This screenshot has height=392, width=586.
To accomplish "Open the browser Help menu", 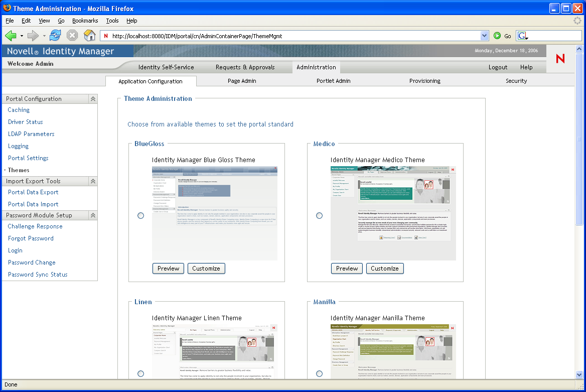I will pos(131,21).
